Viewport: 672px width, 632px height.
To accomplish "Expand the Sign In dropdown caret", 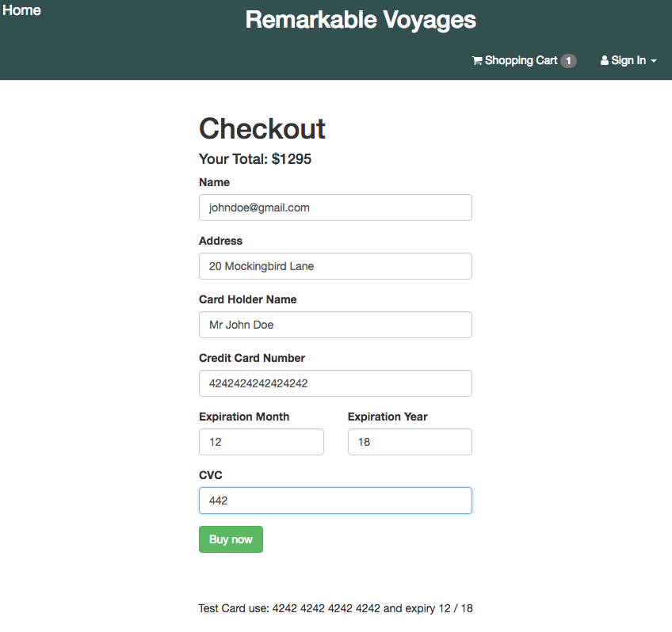I will 654,61.
